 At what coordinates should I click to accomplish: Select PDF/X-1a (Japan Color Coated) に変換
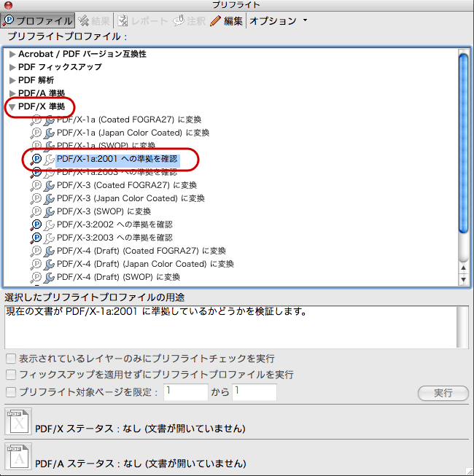click(x=133, y=133)
